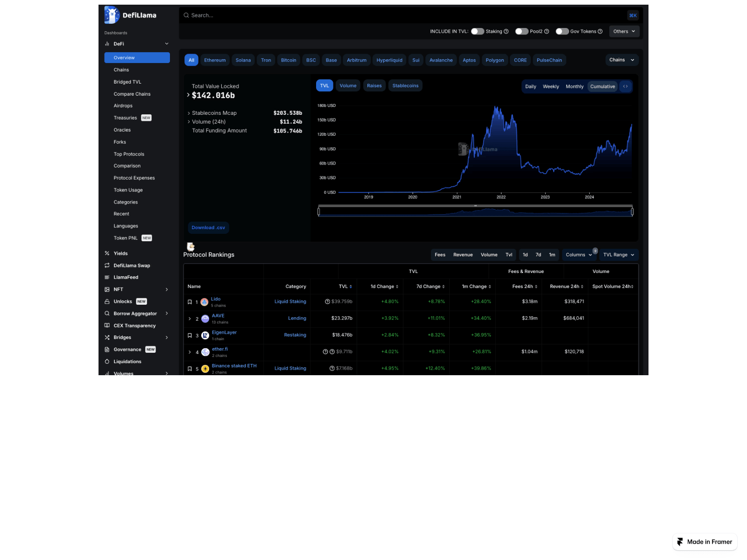This screenshot has height=560, width=747.
Task: Expand the ether.fi protocol row
Action: tap(190, 352)
